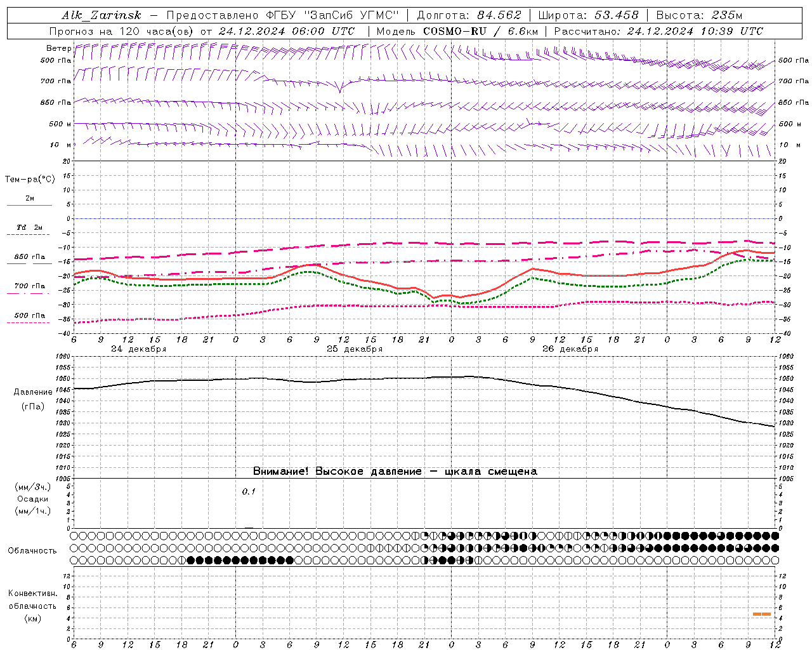
Task: Click the station name Aik_Zarinsk
Action: [101, 16]
